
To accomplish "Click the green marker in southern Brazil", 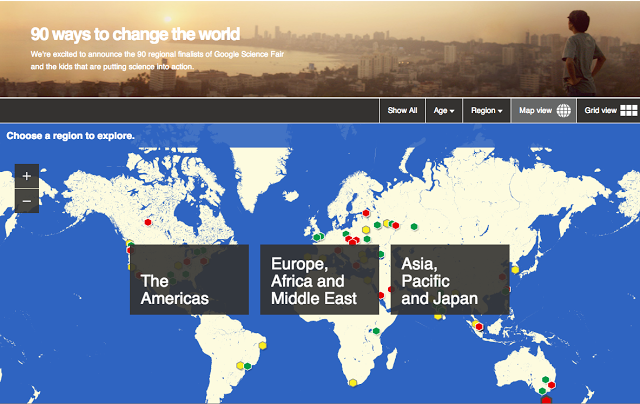I will (247, 366).
